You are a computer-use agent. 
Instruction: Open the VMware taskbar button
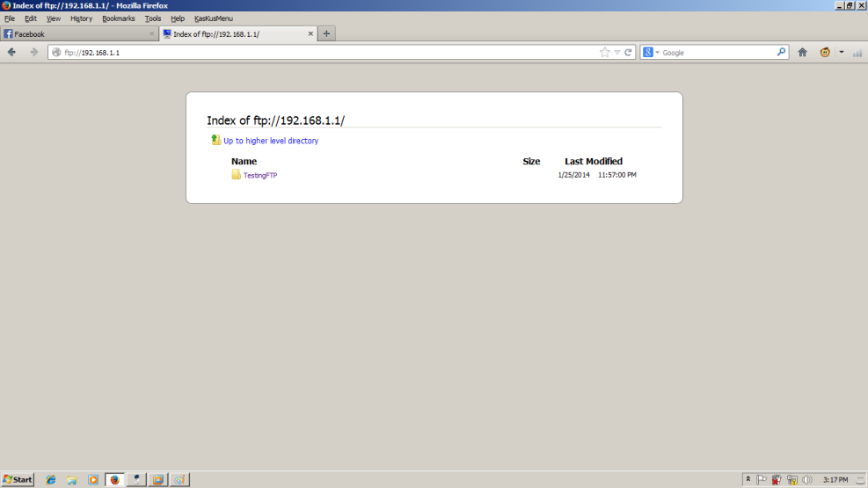(x=157, y=480)
